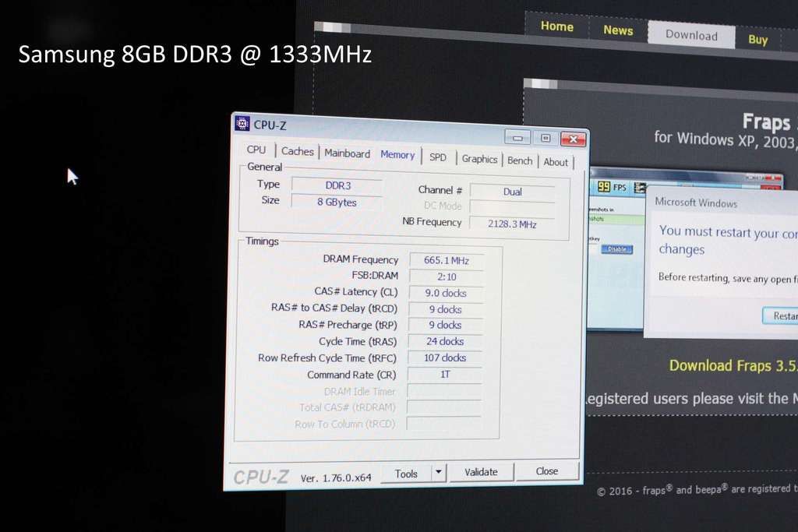Close CPU-Z with the red X button

pyautogui.click(x=573, y=139)
